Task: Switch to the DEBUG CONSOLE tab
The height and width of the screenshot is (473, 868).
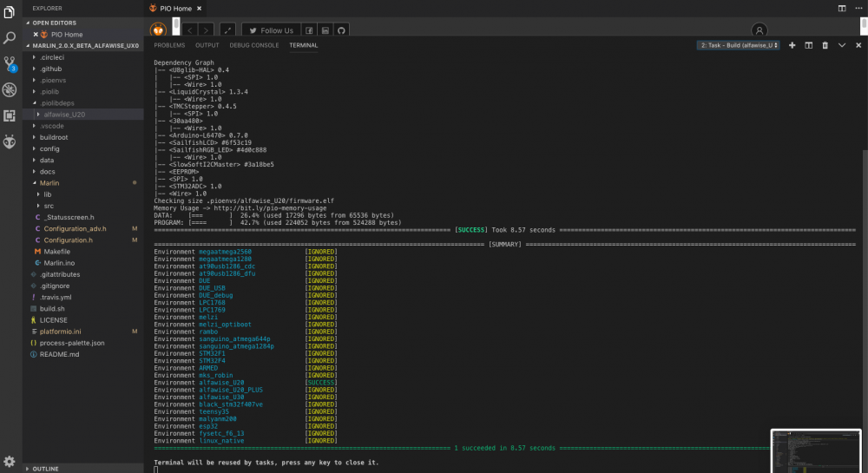Action: 254,45
